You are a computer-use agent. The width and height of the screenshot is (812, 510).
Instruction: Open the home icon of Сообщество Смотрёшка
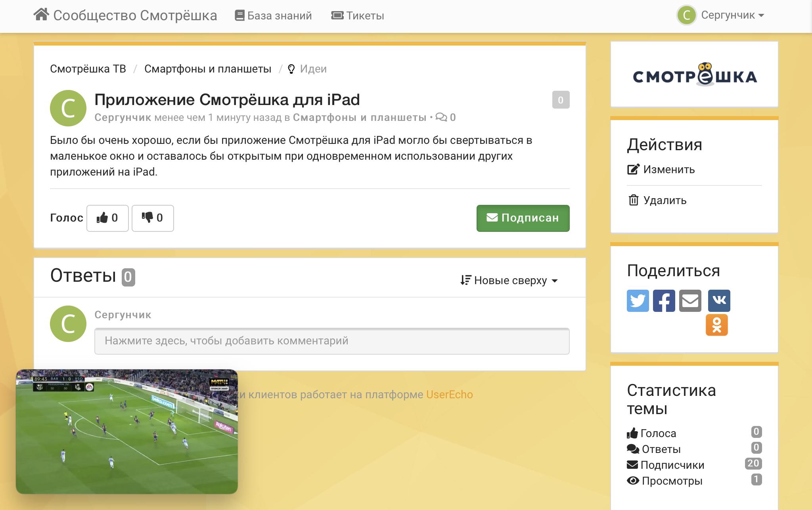click(x=41, y=15)
